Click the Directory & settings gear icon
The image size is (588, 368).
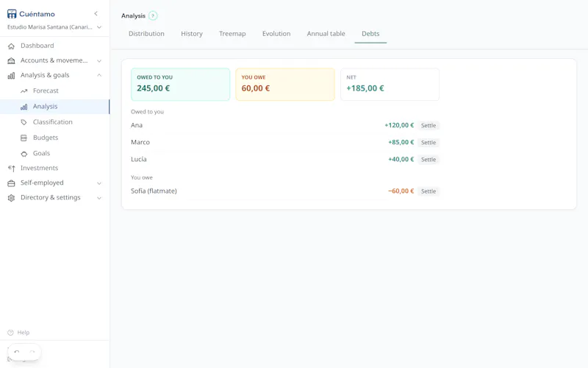(11, 198)
